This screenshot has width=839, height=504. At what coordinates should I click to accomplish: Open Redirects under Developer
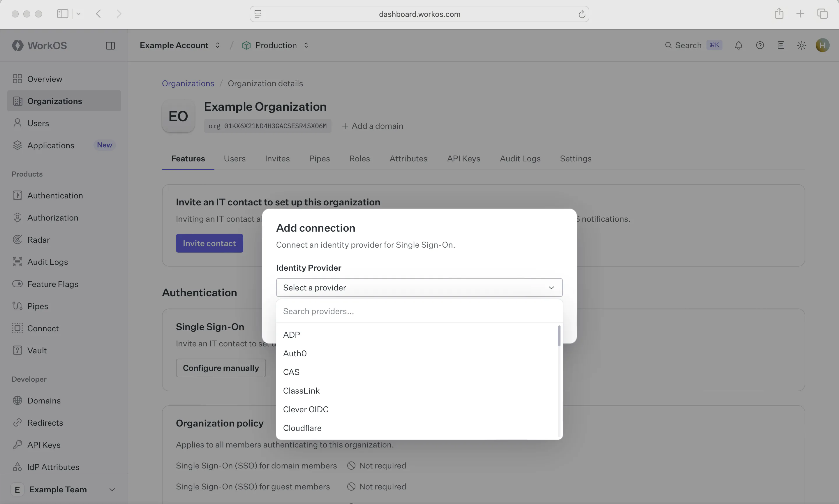click(64, 422)
